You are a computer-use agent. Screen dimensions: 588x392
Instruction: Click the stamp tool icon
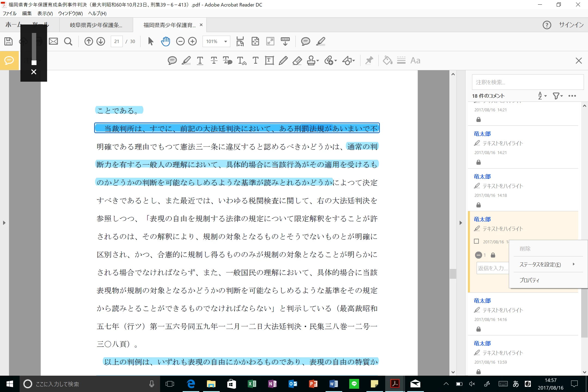pos(311,60)
